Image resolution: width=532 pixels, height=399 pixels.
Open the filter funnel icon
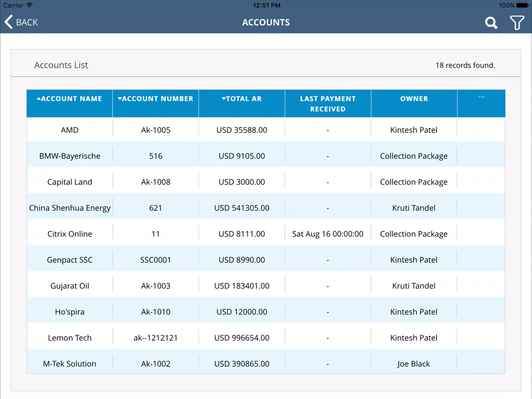(517, 23)
